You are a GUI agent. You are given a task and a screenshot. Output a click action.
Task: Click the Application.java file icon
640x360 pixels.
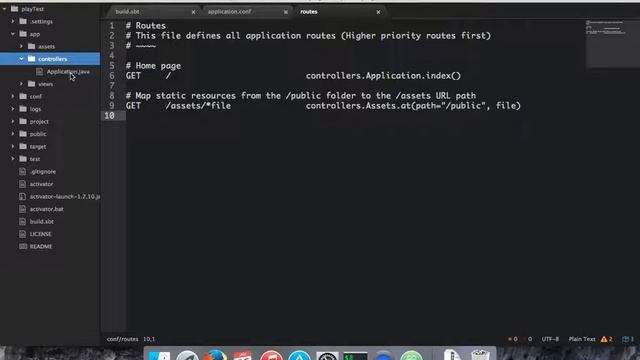pyautogui.click(x=39, y=71)
